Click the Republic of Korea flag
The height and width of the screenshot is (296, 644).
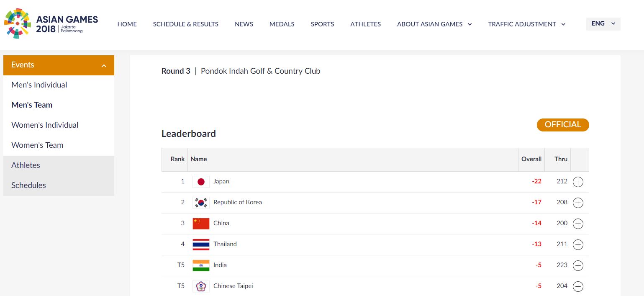click(x=201, y=203)
